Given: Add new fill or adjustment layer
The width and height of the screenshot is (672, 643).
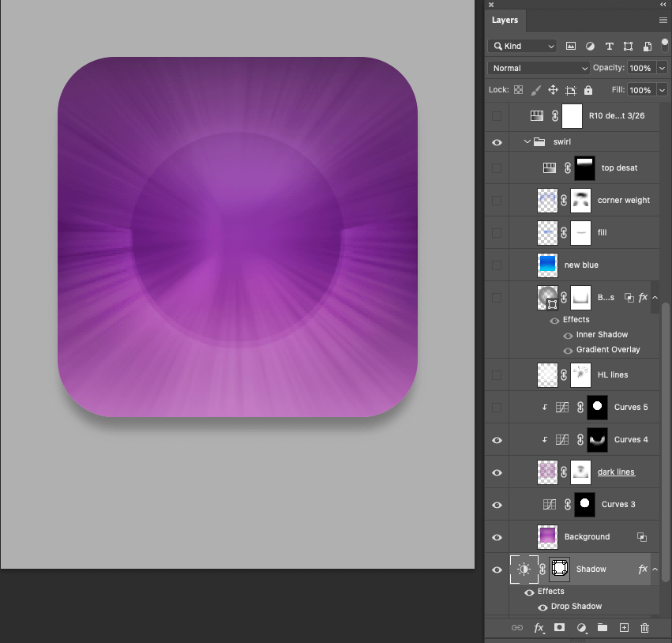Looking at the screenshot, I should pyautogui.click(x=581, y=628).
